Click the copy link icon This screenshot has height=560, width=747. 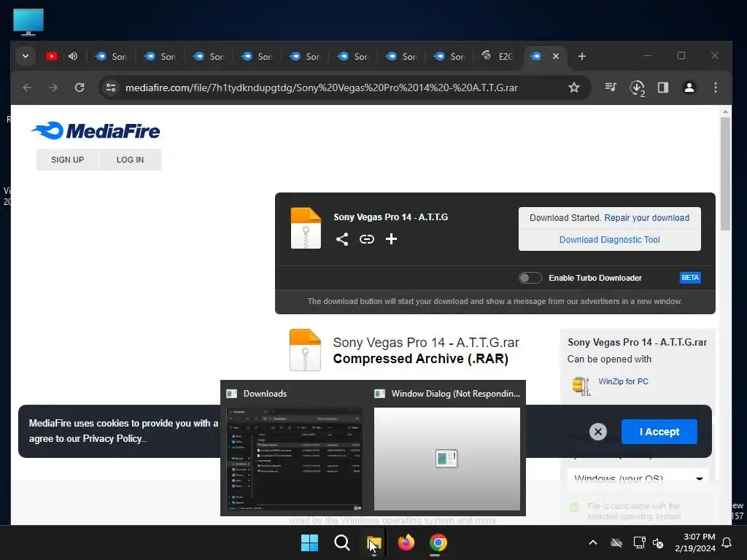point(366,239)
